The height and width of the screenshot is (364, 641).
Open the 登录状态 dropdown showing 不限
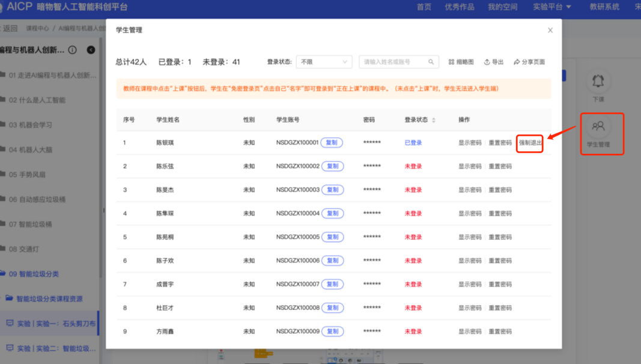click(x=324, y=62)
